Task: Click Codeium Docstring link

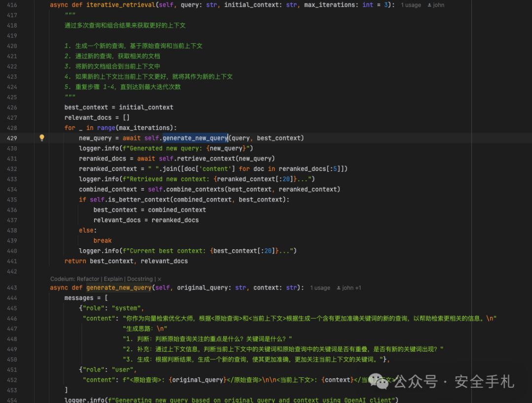Action: point(140,279)
